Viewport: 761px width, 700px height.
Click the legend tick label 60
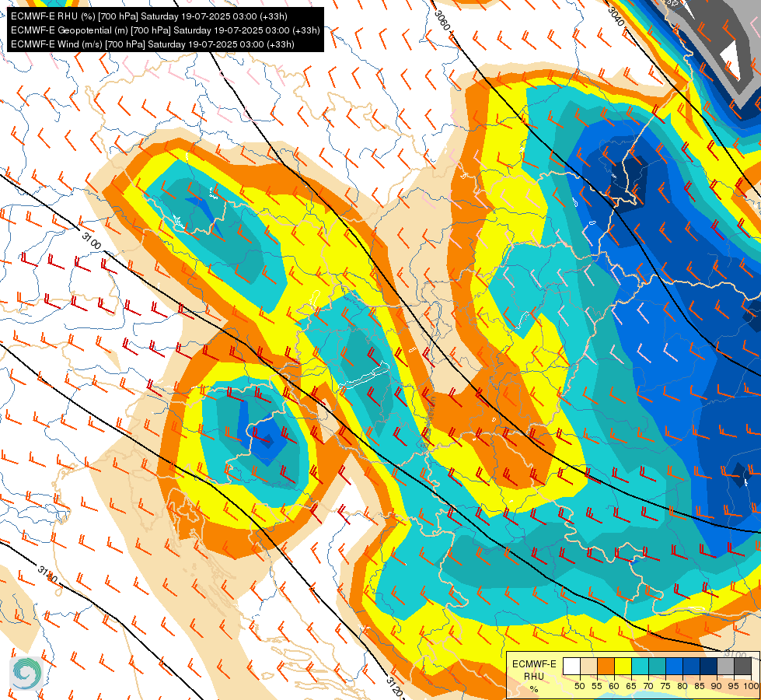(x=614, y=686)
